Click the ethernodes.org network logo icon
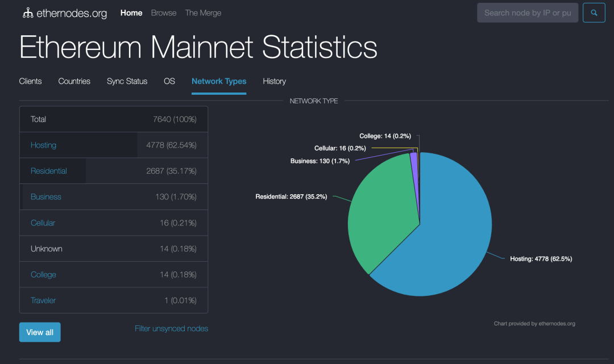 point(28,13)
